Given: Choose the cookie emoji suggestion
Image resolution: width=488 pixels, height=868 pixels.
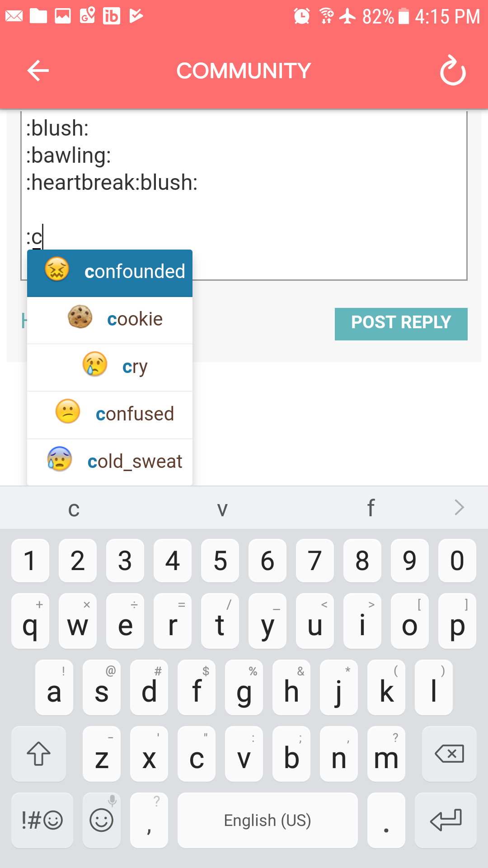Looking at the screenshot, I should pos(110,320).
